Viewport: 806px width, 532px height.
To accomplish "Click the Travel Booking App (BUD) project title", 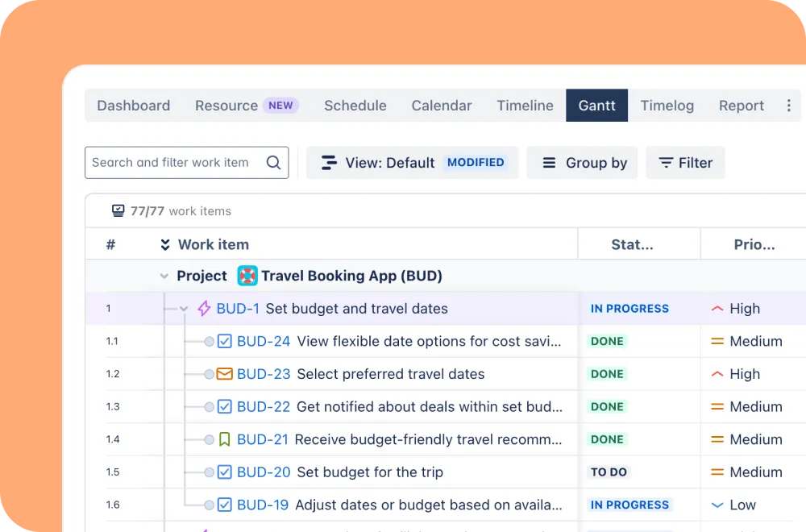I will [351, 276].
